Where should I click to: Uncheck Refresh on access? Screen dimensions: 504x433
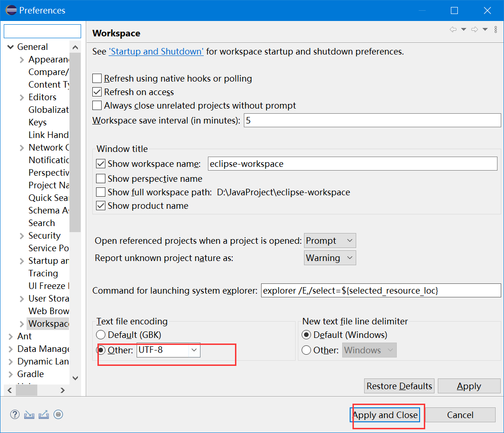tap(97, 92)
